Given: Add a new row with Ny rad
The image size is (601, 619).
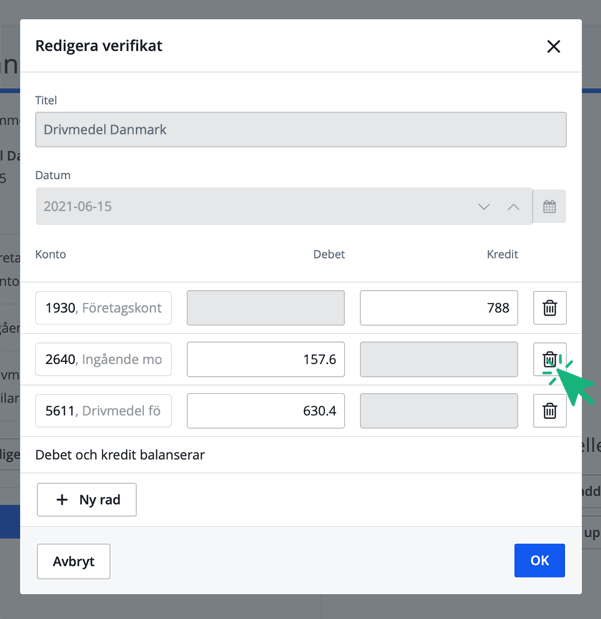Looking at the screenshot, I should tap(87, 499).
